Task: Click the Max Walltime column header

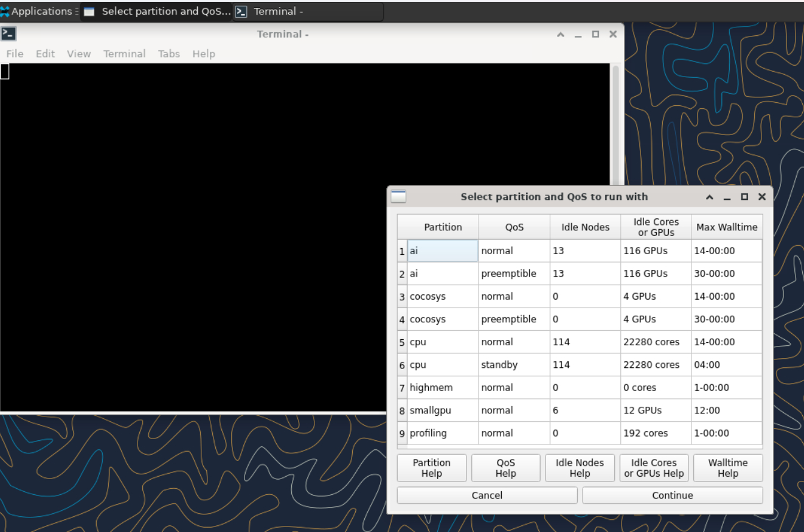Action: point(727,227)
